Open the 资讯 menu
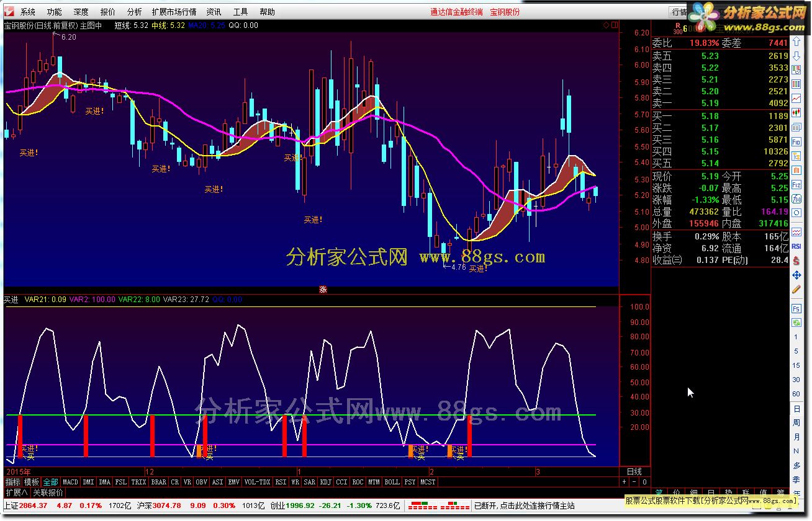The height and width of the screenshot is (521, 812). click(x=214, y=12)
